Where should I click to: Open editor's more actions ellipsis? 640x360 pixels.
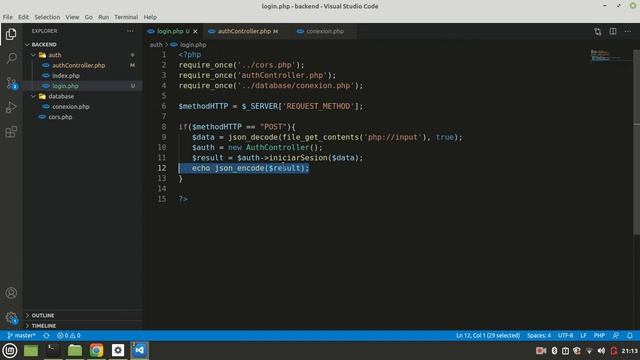point(628,31)
